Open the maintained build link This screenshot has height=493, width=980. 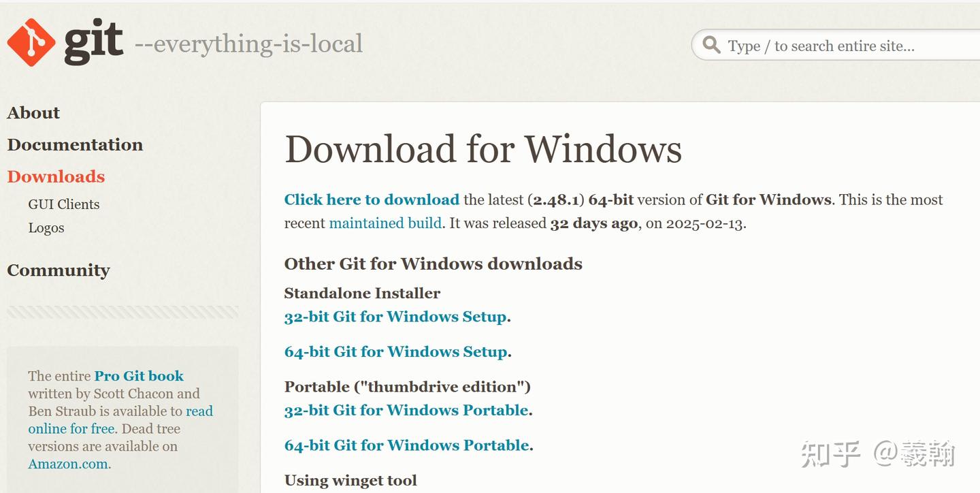pos(385,223)
